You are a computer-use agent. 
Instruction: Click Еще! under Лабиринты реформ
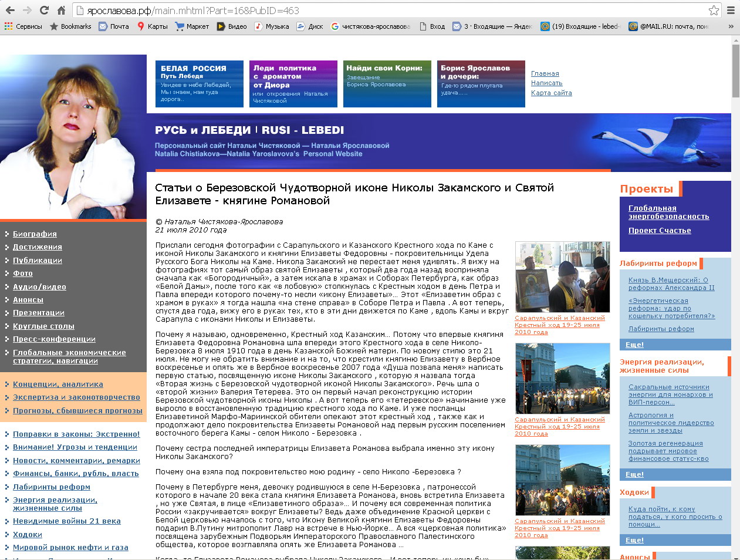coord(634,345)
